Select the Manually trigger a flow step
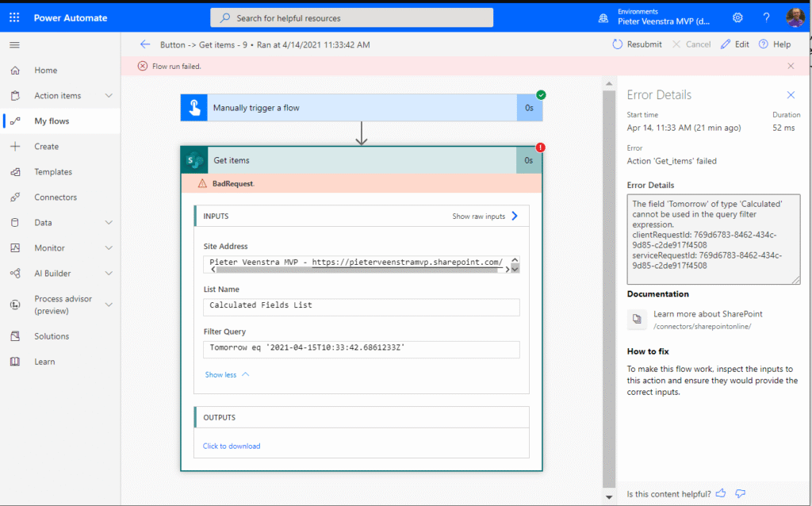812x506 pixels. 362,108
